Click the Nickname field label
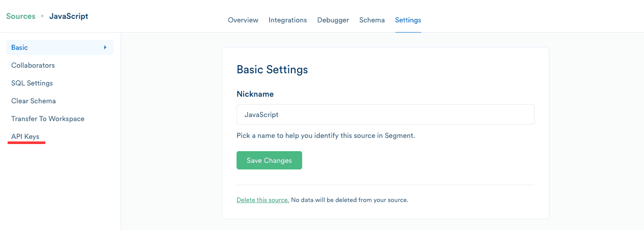The height and width of the screenshot is (230, 644). click(x=255, y=94)
